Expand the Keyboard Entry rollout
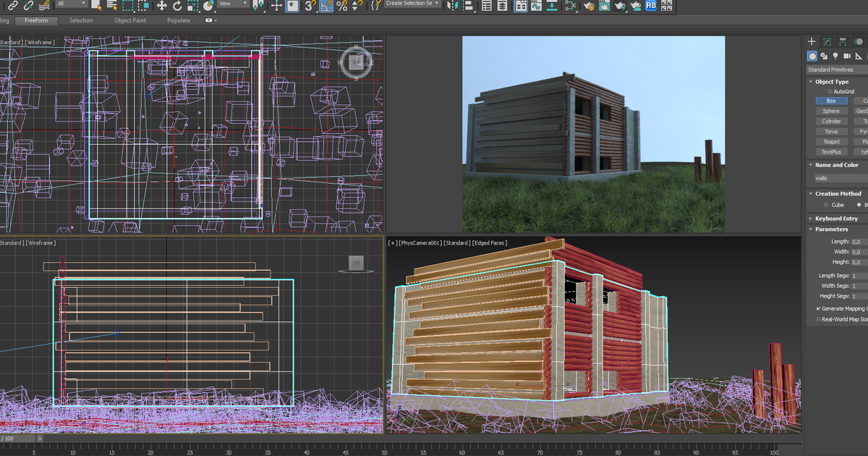Viewport: 868px width, 456px height. 838,219
